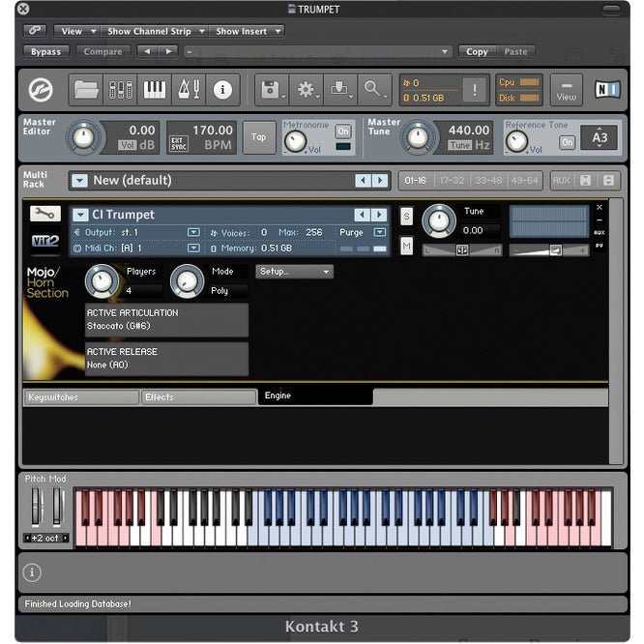Open the Midi Ch dropdown arrow

tap(193, 248)
